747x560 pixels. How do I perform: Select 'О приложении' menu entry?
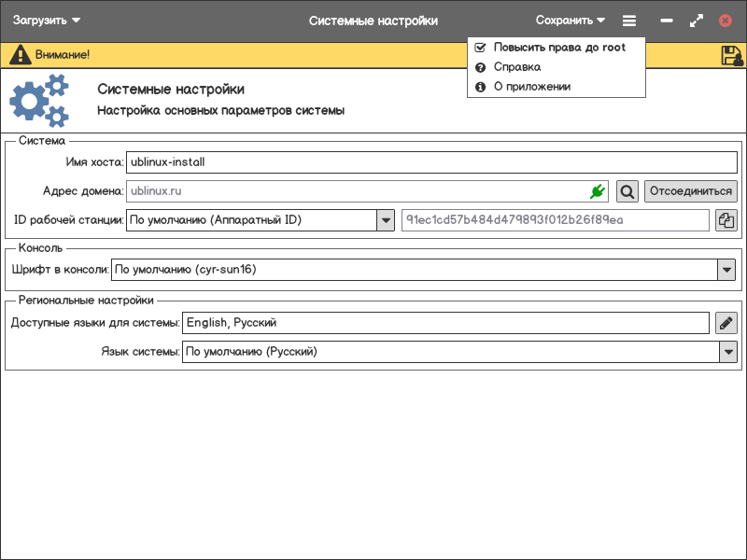(x=531, y=87)
